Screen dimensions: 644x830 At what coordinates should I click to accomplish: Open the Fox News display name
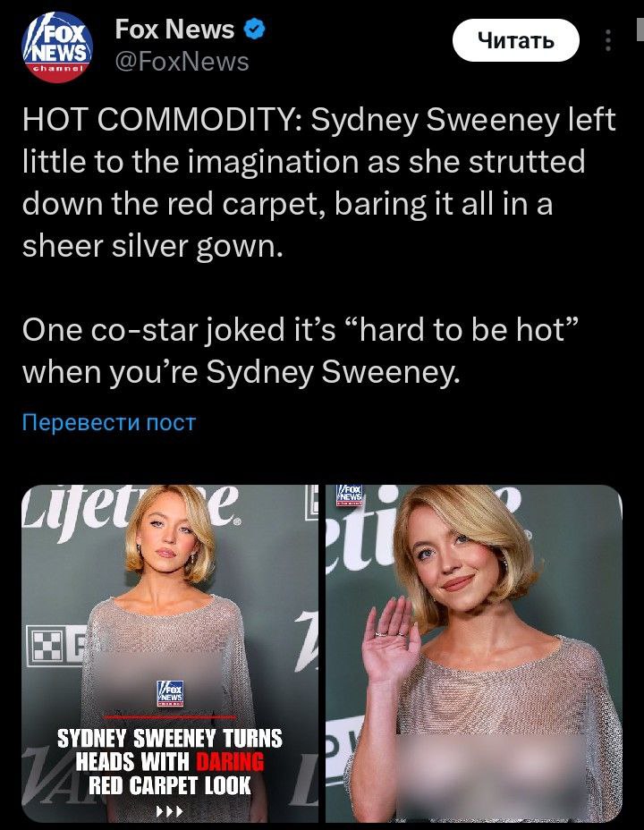tap(174, 30)
